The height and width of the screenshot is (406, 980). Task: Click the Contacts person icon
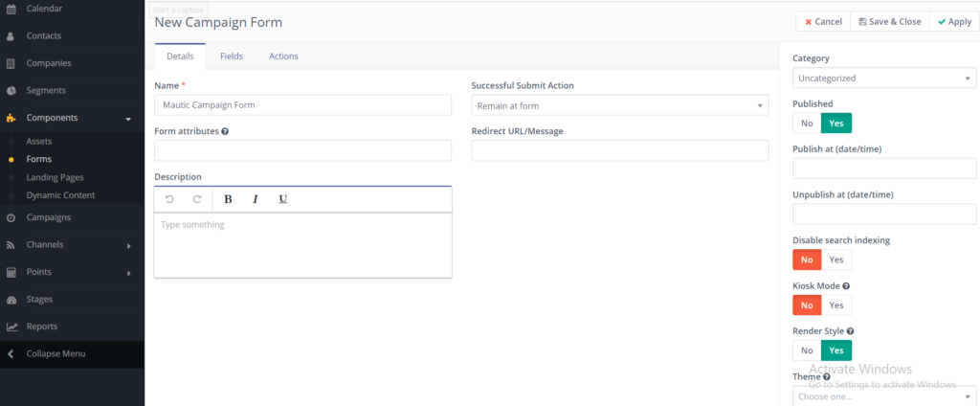point(11,36)
